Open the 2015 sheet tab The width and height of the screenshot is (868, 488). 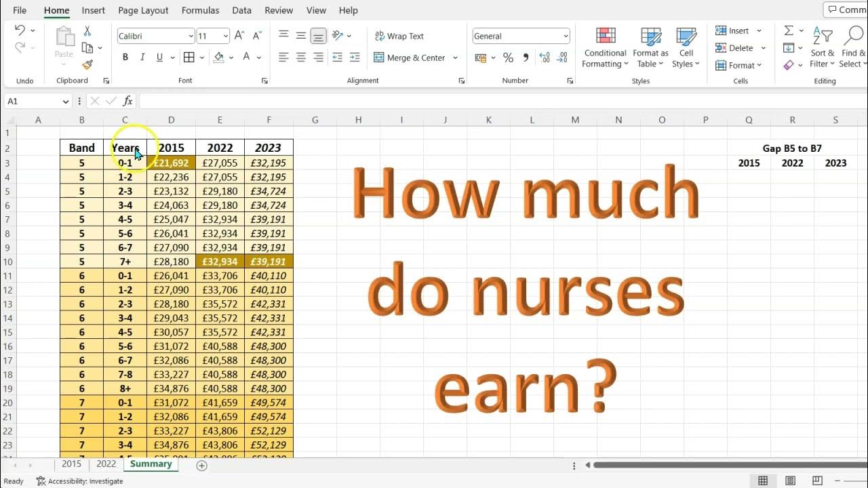click(71, 464)
